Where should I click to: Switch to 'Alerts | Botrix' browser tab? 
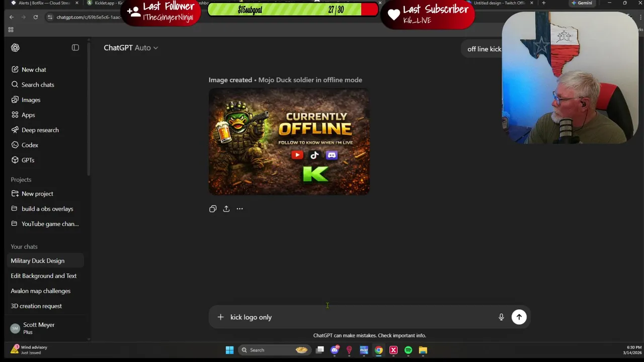[45, 3]
